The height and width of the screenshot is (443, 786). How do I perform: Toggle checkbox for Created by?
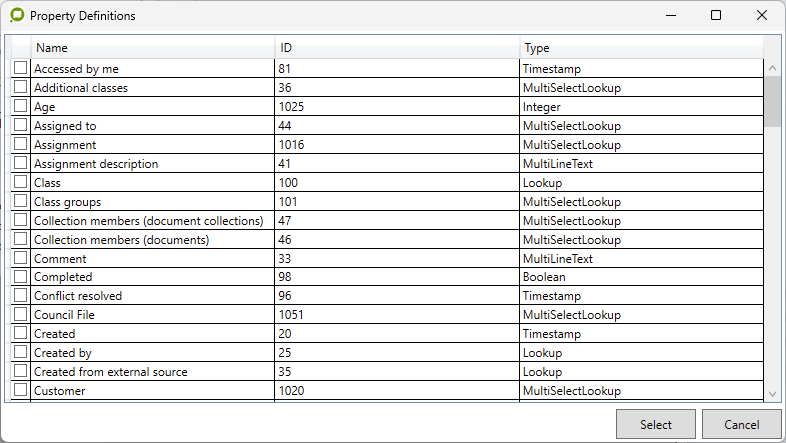click(20, 353)
